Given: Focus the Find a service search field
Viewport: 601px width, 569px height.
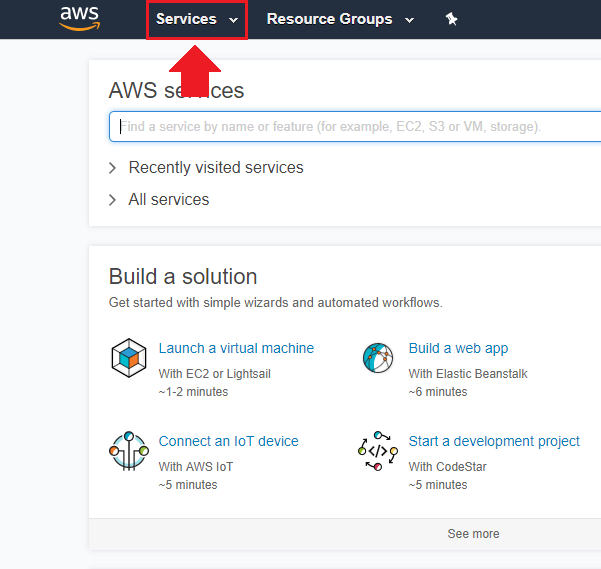Looking at the screenshot, I should click(x=355, y=126).
